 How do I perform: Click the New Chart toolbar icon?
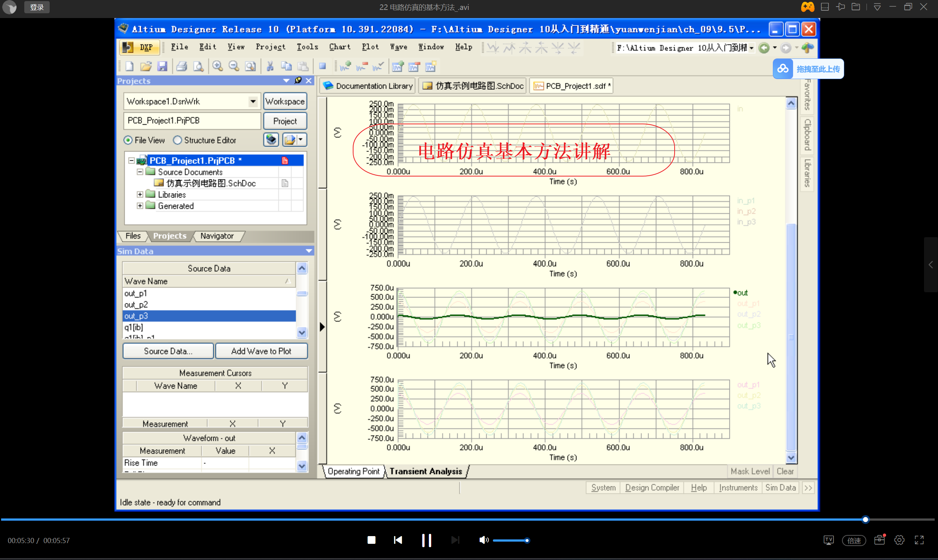[x=431, y=67]
